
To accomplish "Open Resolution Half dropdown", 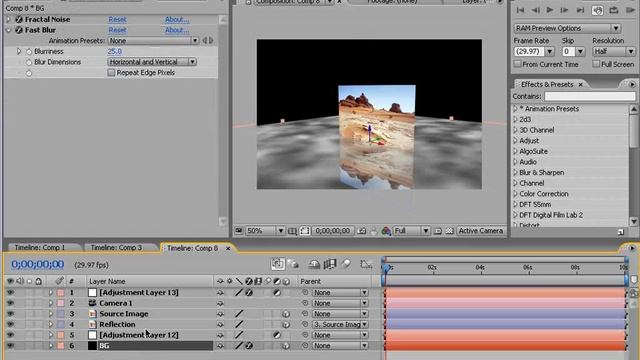I will [x=614, y=51].
